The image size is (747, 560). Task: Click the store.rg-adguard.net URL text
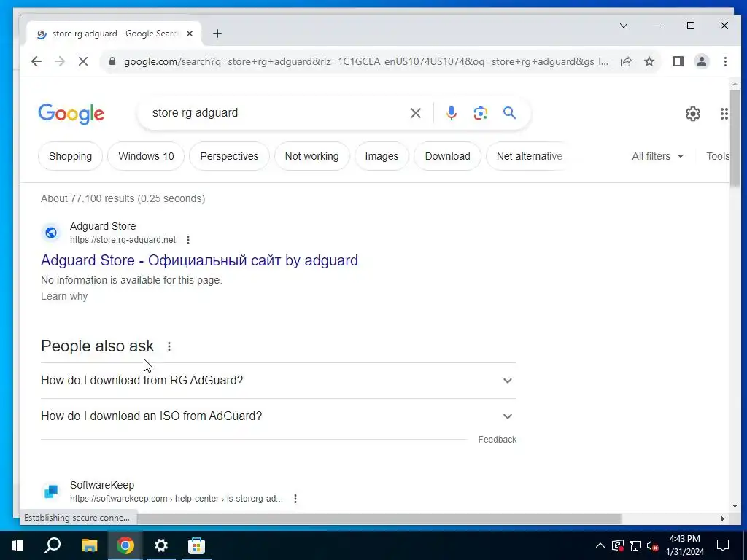[123, 240]
